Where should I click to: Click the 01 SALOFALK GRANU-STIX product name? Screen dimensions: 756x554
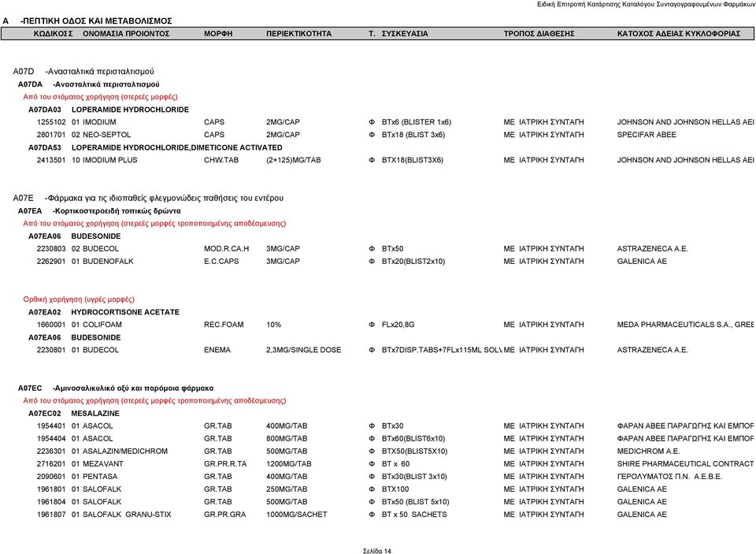121,515
